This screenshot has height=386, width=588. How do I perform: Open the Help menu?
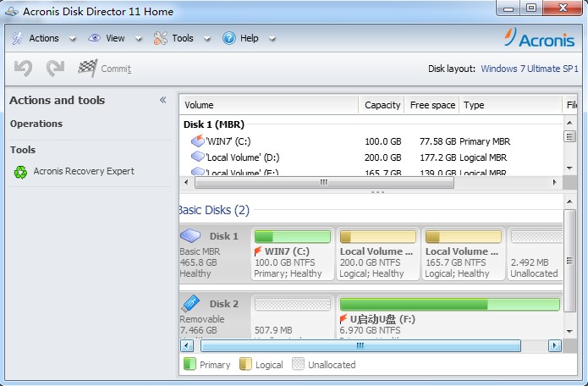click(x=250, y=38)
